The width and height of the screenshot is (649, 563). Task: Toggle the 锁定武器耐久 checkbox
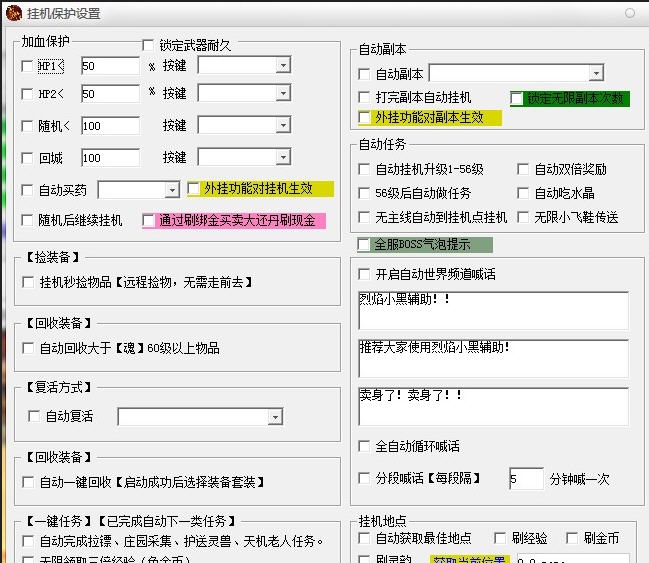pos(148,45)
